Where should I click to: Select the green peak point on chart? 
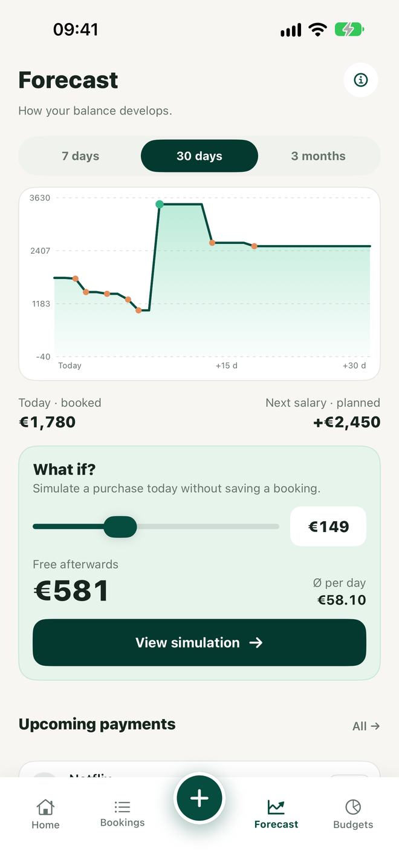(x=160, y=205)
